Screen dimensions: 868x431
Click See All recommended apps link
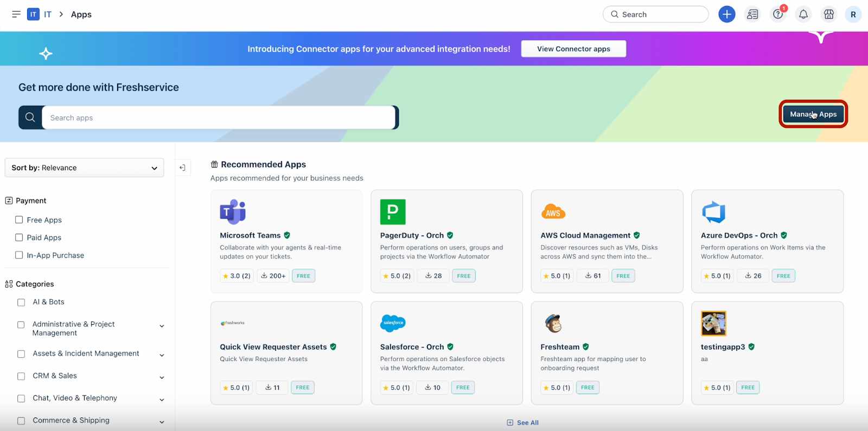click(x=522, y=422)
